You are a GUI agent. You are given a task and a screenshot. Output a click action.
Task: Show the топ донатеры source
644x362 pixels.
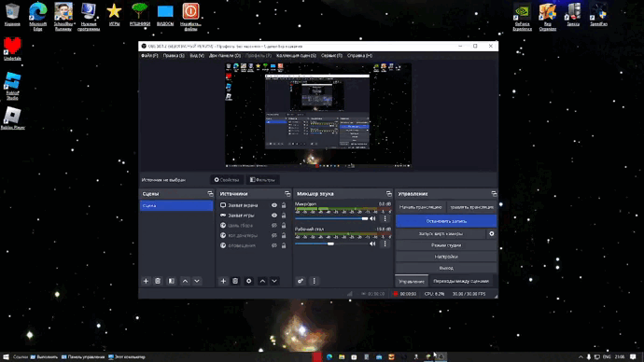tap(274, 236)
